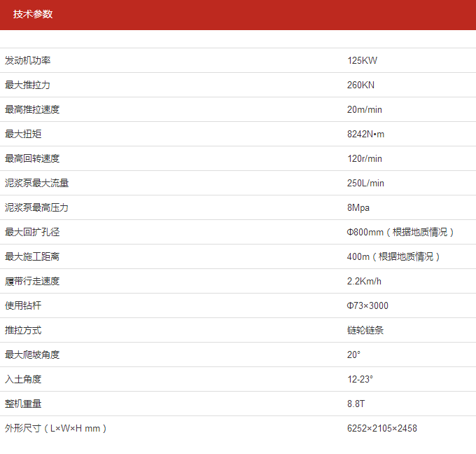The height and width of the screenshot is (454, 476).
Task: Click the 链轮链条 value cell
Action: coord(365,330)
